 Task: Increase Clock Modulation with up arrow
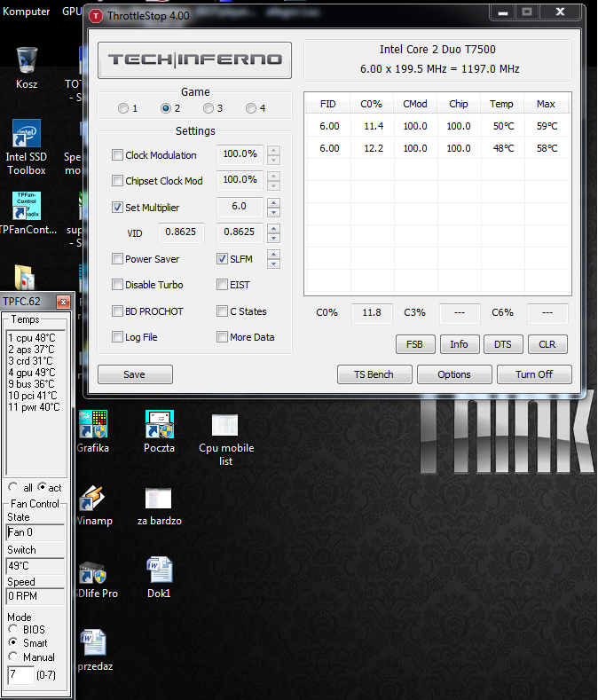pos(274,151)
